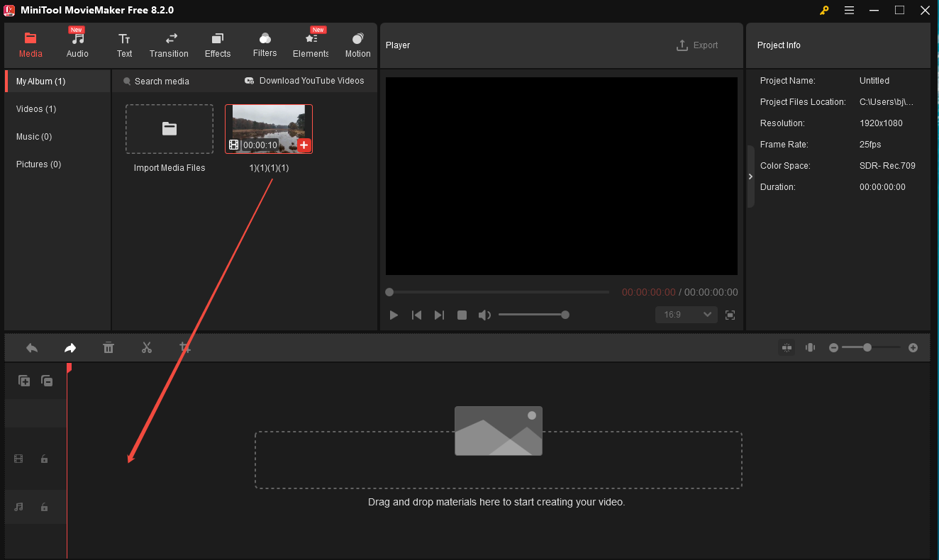Click the next frame button
The image size is (939, 560).
[439, 315]
